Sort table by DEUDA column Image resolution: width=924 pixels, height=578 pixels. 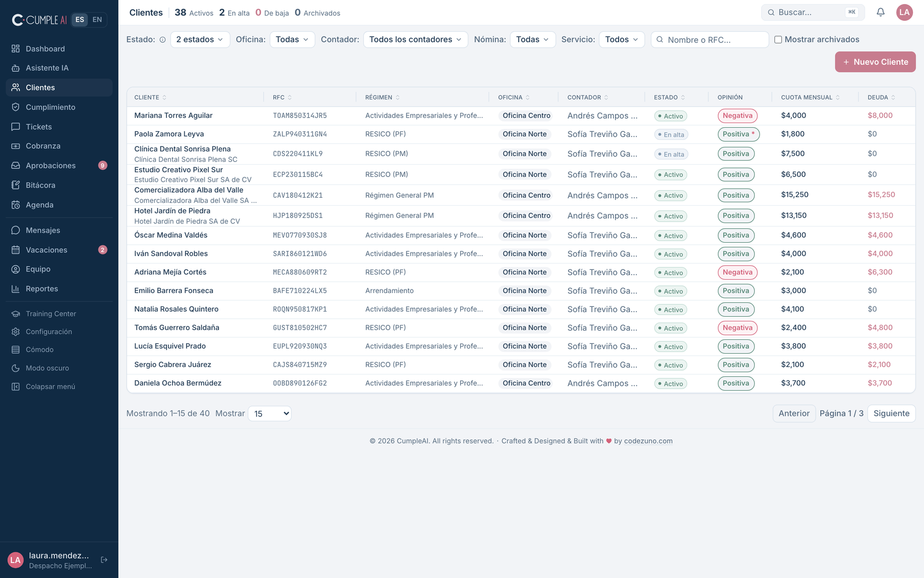coord(881,97)
